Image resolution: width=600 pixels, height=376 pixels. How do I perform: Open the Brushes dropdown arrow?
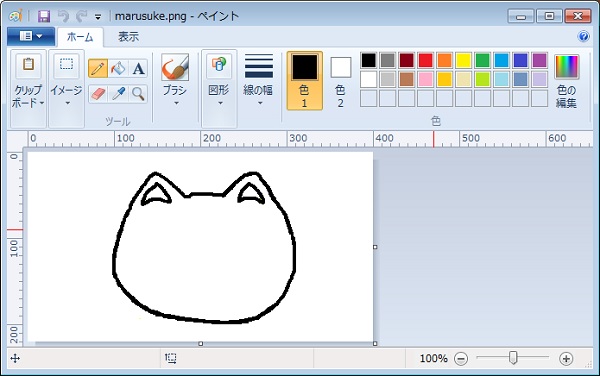pos(176,103)
